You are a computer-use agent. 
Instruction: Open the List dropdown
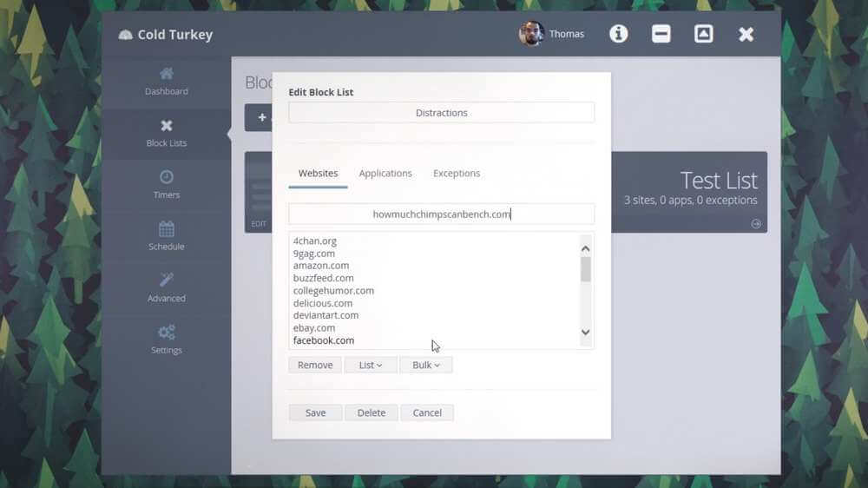point(371,365)
